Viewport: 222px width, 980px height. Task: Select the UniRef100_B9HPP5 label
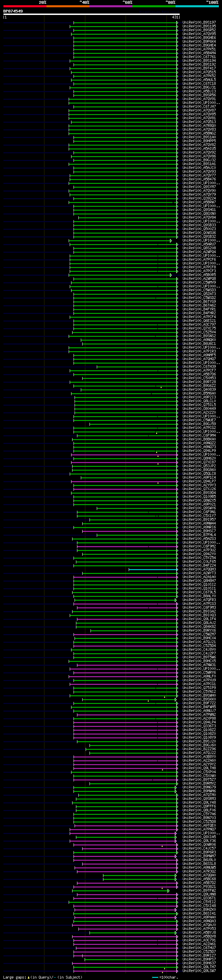[x=199, y=141]
